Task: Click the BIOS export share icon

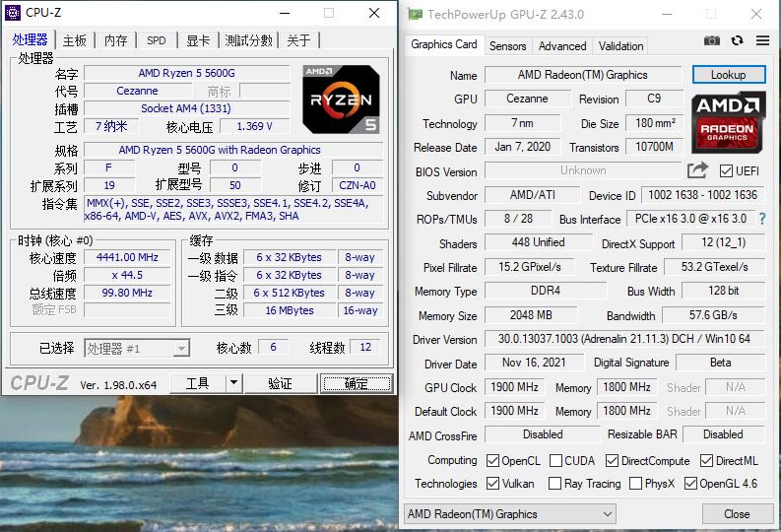Action: point(697,170)
